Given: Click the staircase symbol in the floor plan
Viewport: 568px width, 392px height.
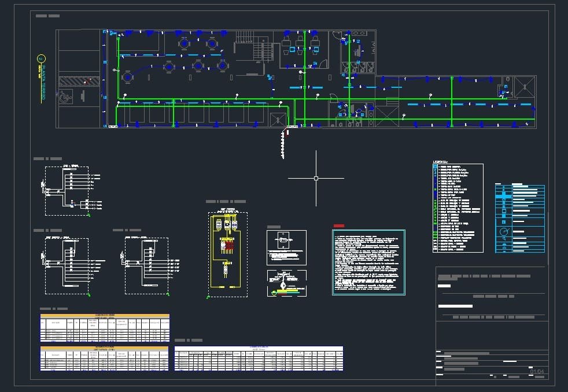Looking at the screenshot, I should (254, 46).
